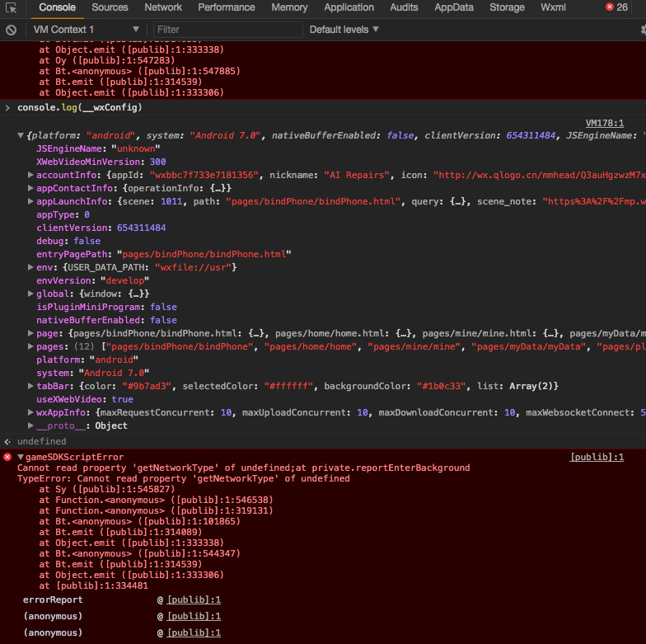Screen dimensions: 646x644
Task: Switch to the Audits tab
Action: [x=404, y=7]
